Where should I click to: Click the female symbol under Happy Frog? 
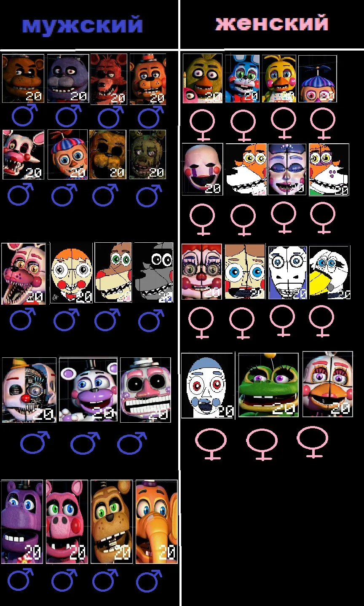coord(262,444)
